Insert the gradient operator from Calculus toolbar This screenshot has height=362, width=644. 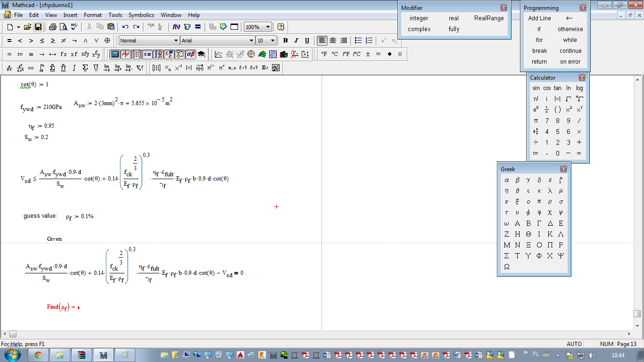coord(140,68)
